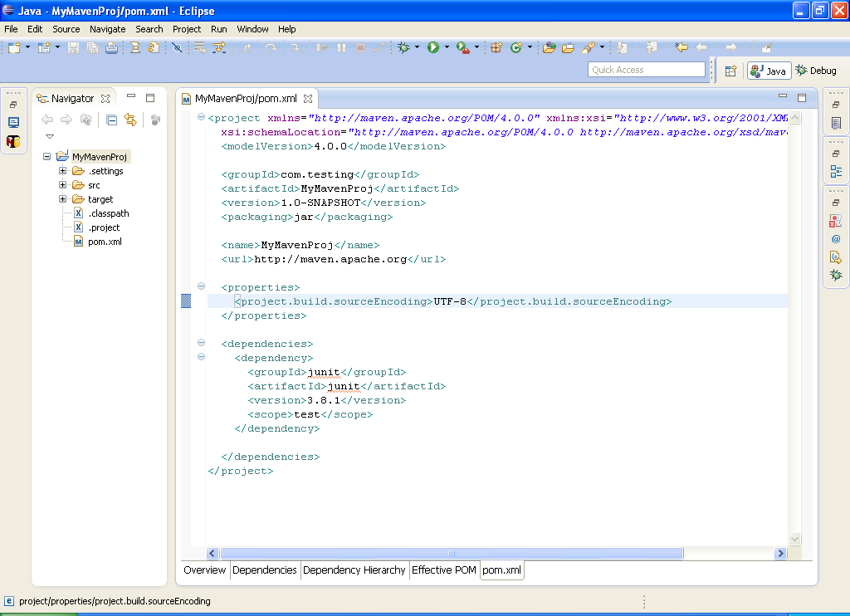Maximize the editor area
This screenshot has width=850, height=616.
tap(802, 98)
